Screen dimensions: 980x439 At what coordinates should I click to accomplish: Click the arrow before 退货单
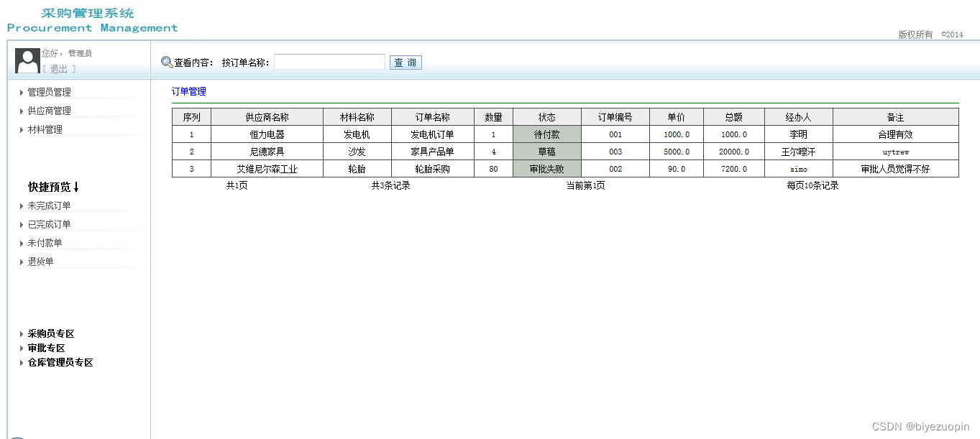click(22, 262)
